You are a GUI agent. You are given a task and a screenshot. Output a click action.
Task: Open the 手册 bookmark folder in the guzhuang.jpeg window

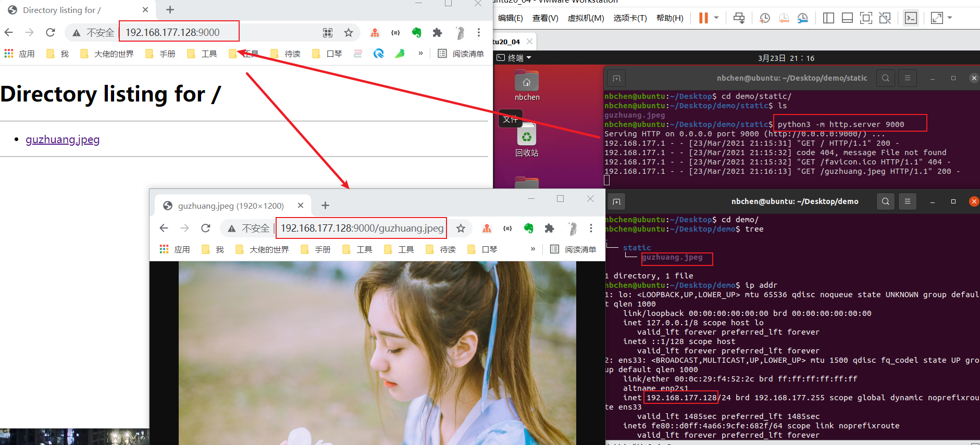tap(316, 249)
